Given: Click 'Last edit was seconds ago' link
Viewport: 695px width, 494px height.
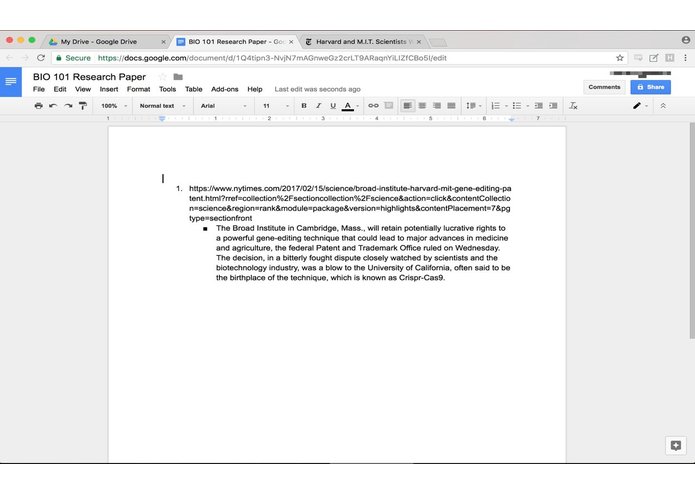Looking at the screenshot, I should click(317, 89).
